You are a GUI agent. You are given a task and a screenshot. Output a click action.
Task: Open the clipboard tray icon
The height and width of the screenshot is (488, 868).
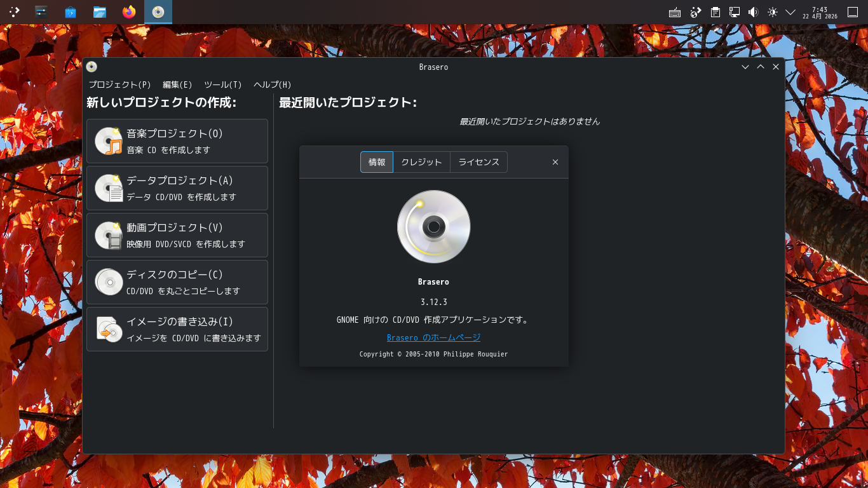click(x=715, y=12)
